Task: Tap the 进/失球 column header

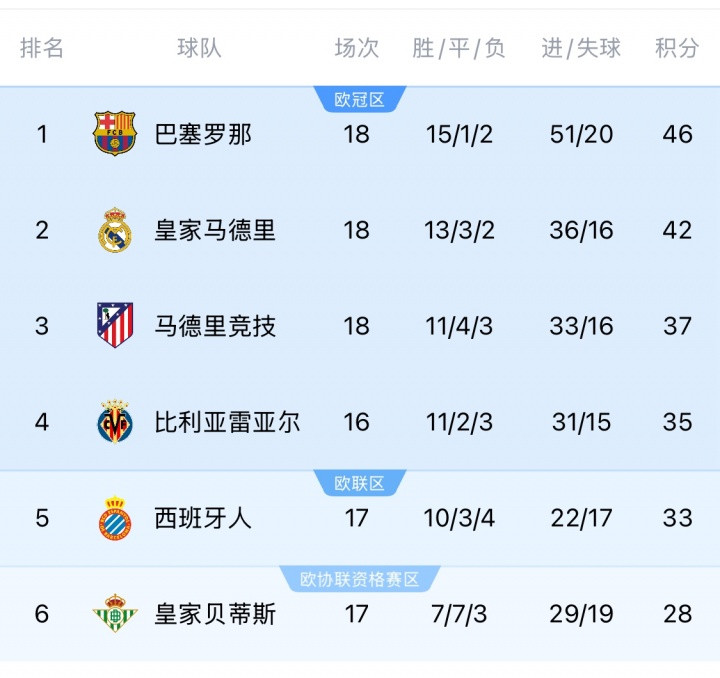Action: click(x=581, y=48)
